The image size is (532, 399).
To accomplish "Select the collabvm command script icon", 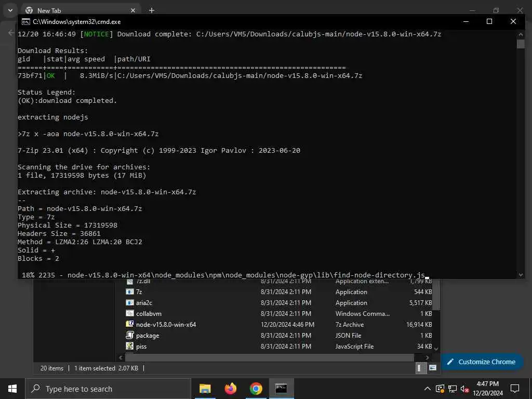I will tap(129, 313).
